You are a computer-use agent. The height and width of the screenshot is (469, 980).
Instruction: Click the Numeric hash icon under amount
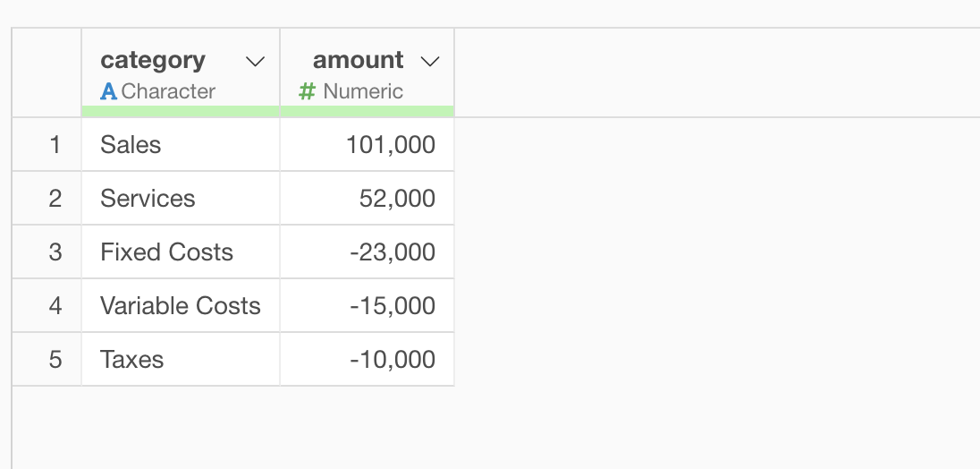click(307, 91)
